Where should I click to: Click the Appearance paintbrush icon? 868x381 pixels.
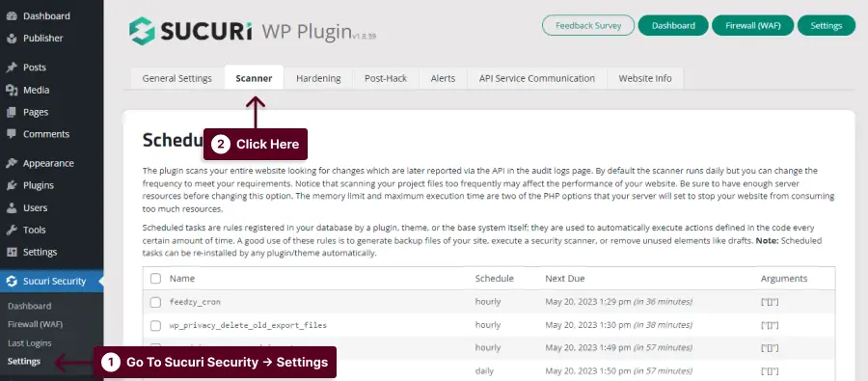12,163
